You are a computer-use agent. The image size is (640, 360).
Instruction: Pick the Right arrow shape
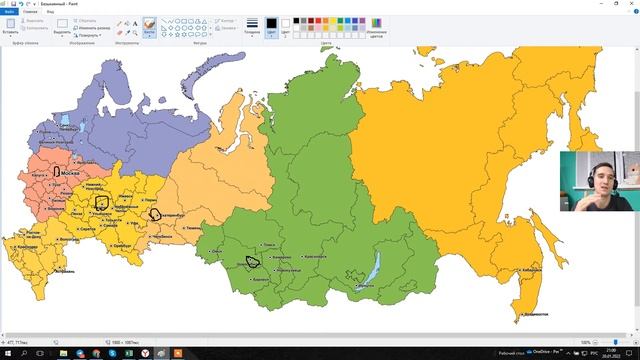[x=191, y=28]
